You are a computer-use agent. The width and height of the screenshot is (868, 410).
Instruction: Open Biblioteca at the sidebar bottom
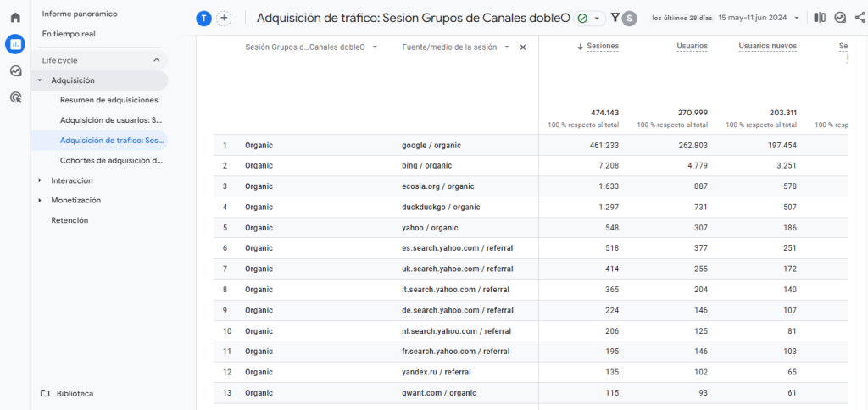[75, 393]
